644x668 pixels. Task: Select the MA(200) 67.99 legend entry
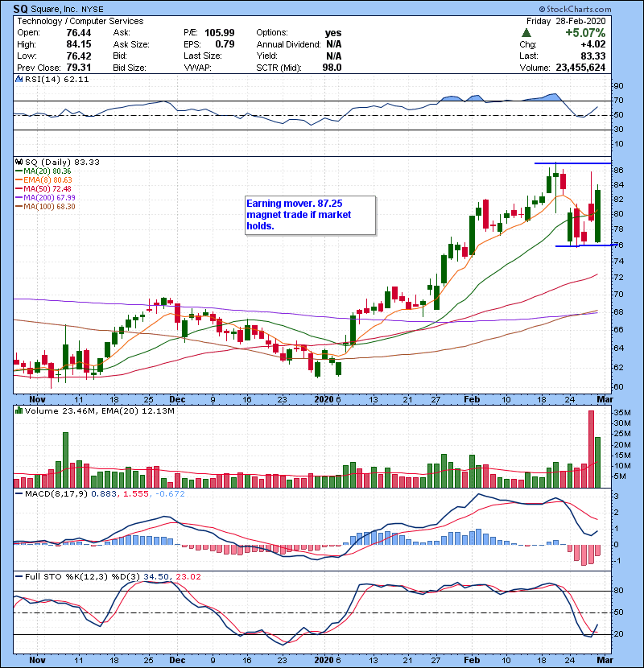45,198
